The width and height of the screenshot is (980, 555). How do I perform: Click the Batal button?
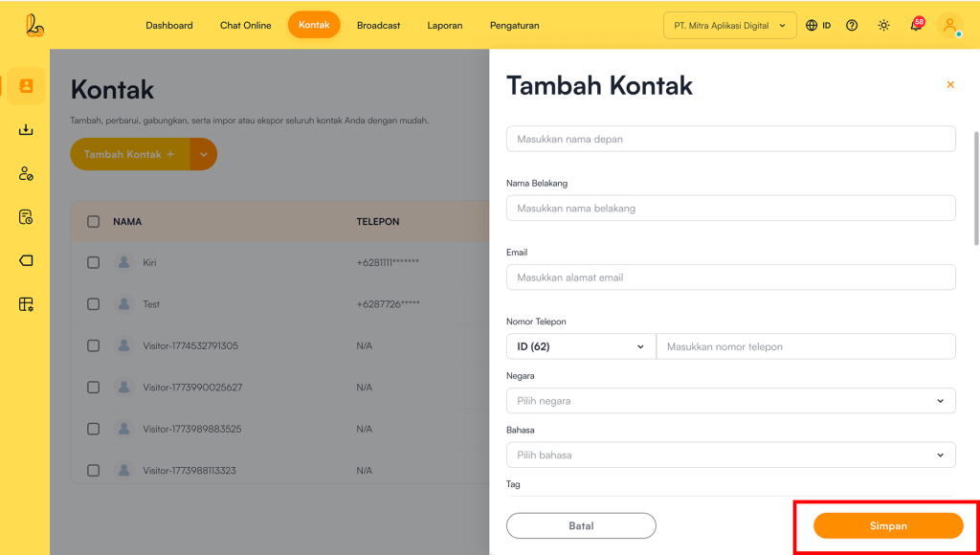click(x=581, y=526)
